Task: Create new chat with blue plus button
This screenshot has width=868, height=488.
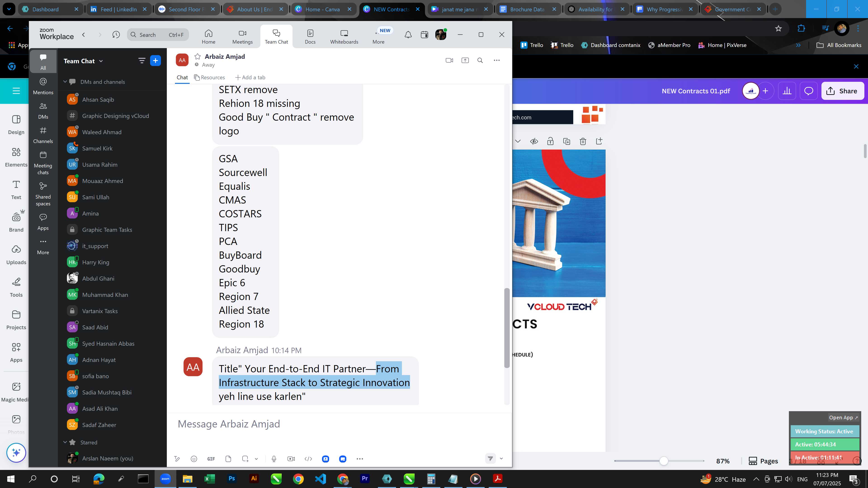Action: point(155,61)
